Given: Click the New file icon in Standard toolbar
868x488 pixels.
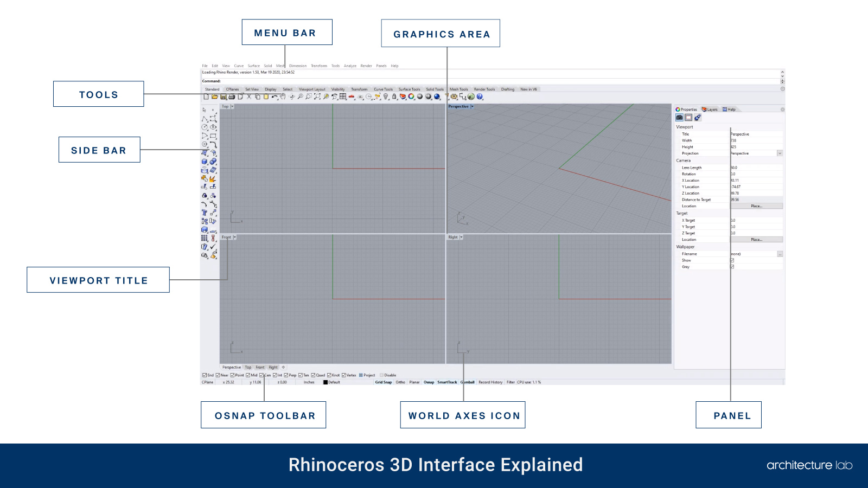Looking at the screenshot, I should pyautogui.click(x=206, y=97).
